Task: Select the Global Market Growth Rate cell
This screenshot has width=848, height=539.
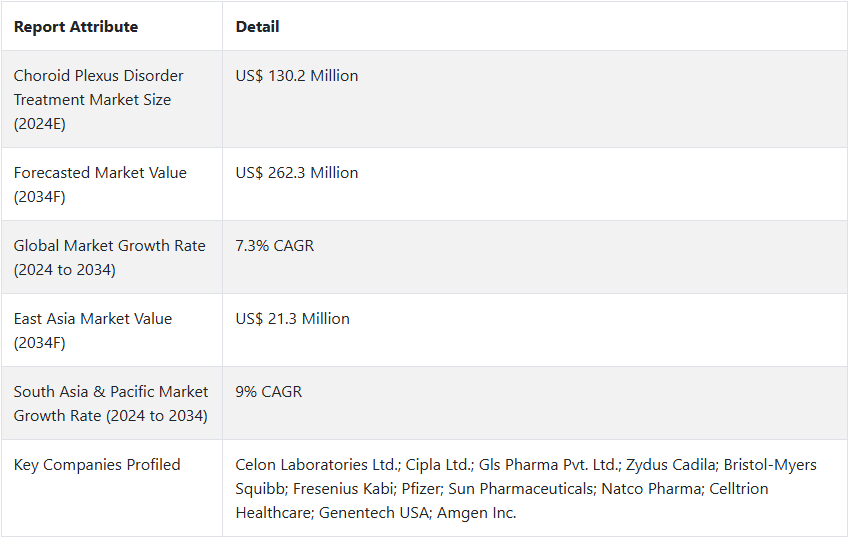Action: click(111, 257)
